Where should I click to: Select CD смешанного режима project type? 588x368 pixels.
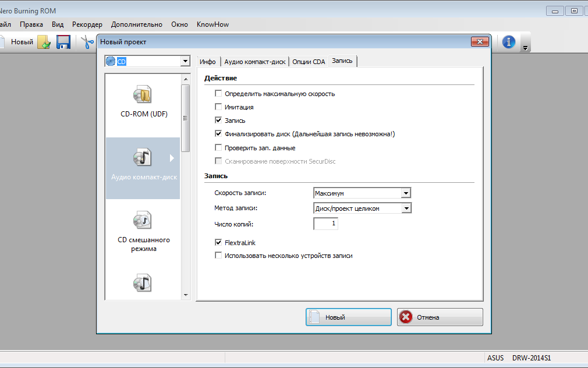[x=144, y=231]
